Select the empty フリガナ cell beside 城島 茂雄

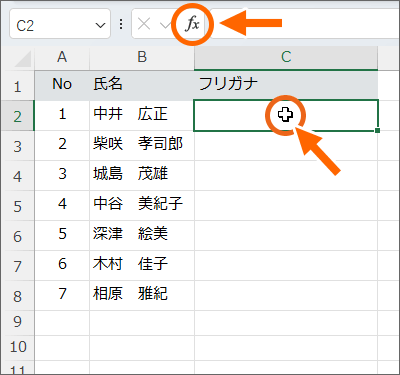pyautogui.click(x=286, y=176)
